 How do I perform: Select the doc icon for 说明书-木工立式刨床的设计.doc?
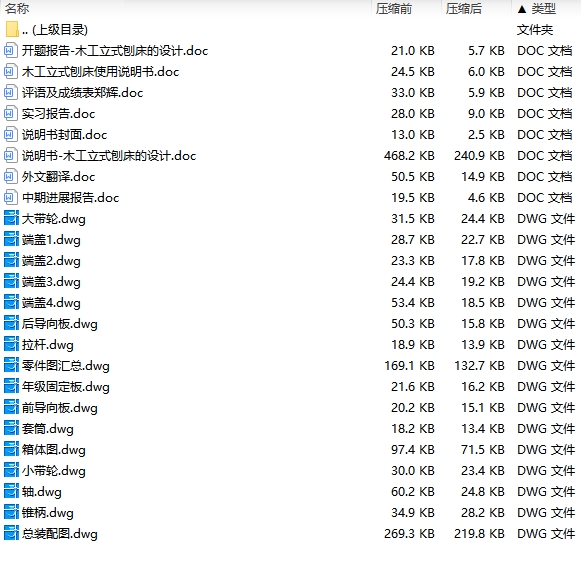[x=11, y=156]
